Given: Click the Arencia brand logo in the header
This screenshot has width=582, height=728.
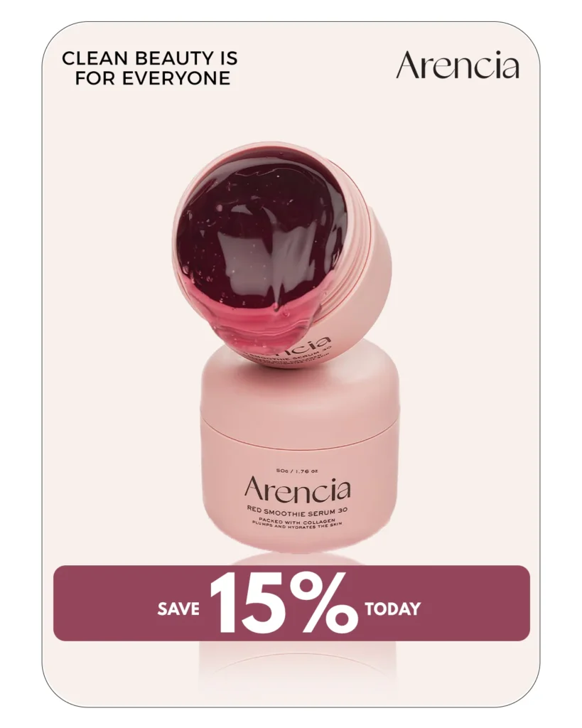Looking at the screenshot, I should 458,65.
